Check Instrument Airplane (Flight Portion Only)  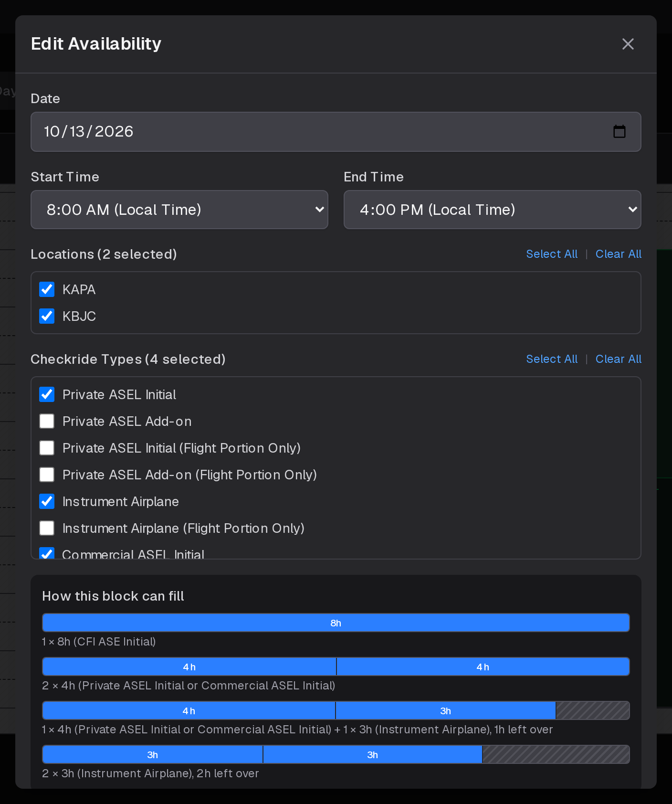tap(47, 528)
